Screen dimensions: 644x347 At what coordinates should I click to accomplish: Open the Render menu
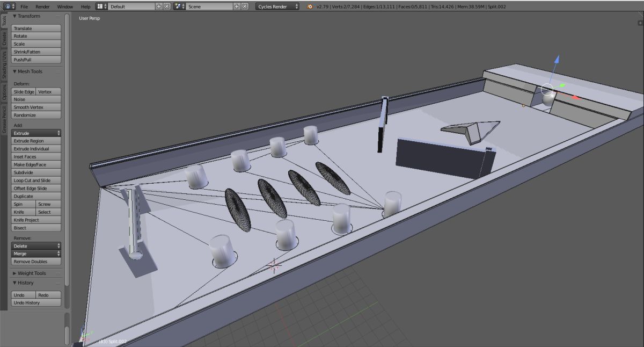coord(42,6)
